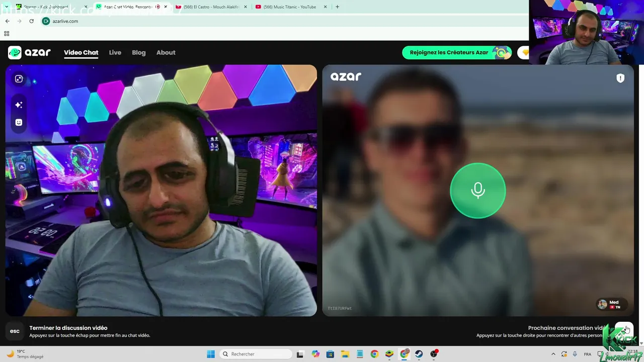The width and height of the screenshot is (644, 362).
Task: Open the Windows Start menu
Action: coord(211,354)
